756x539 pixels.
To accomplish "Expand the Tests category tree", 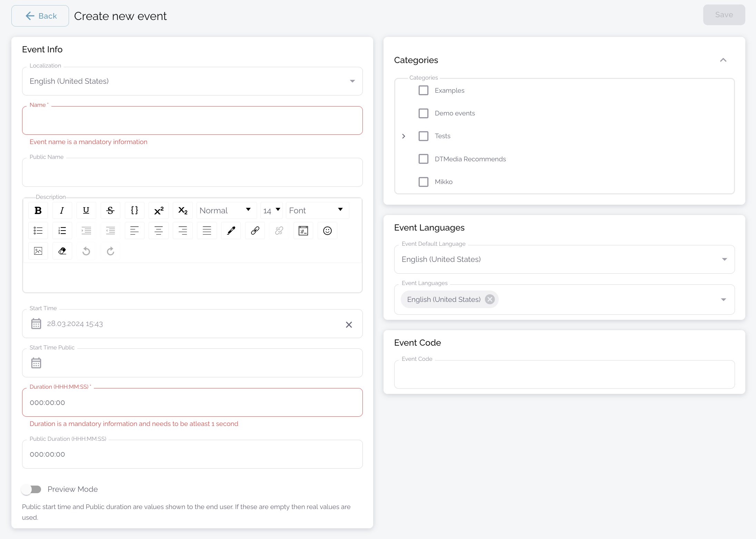I will (x=404, y=136).
